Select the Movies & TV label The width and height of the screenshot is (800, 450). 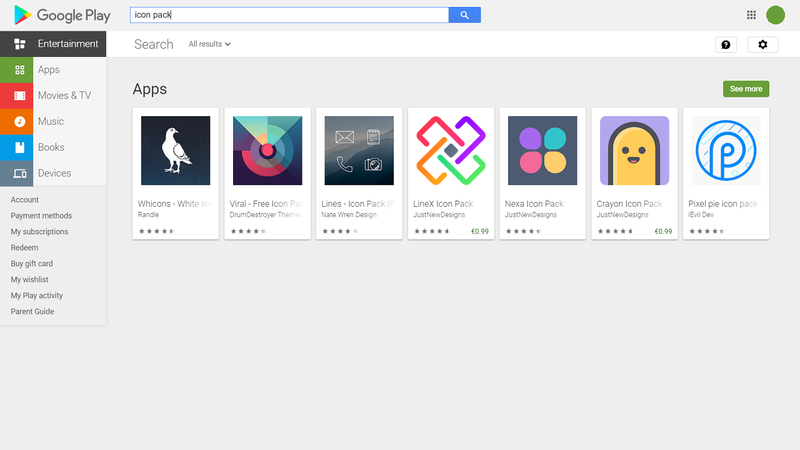pos(64,95)
